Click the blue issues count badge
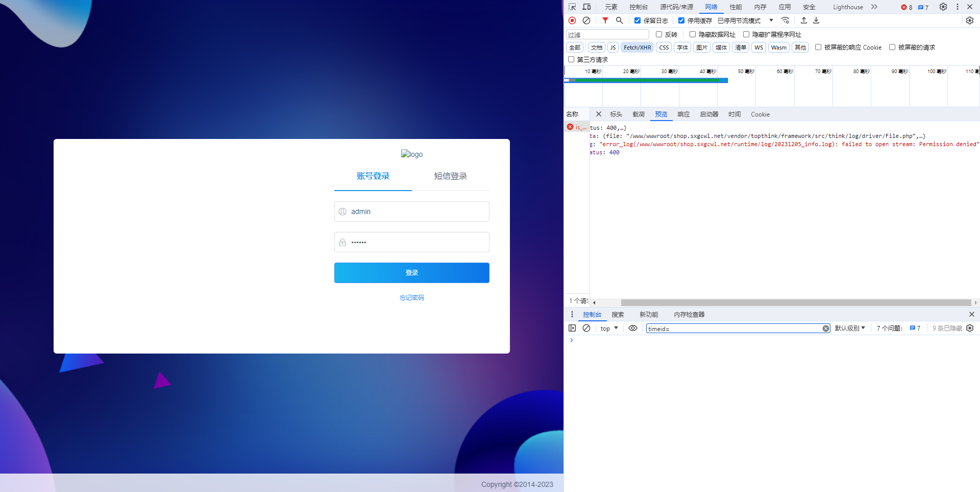This screenshot has height=492, width=980. (923, 7)
